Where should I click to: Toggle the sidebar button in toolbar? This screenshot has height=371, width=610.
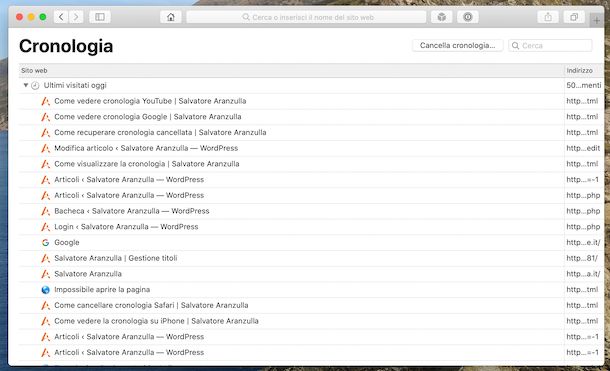tap(100, 17)
